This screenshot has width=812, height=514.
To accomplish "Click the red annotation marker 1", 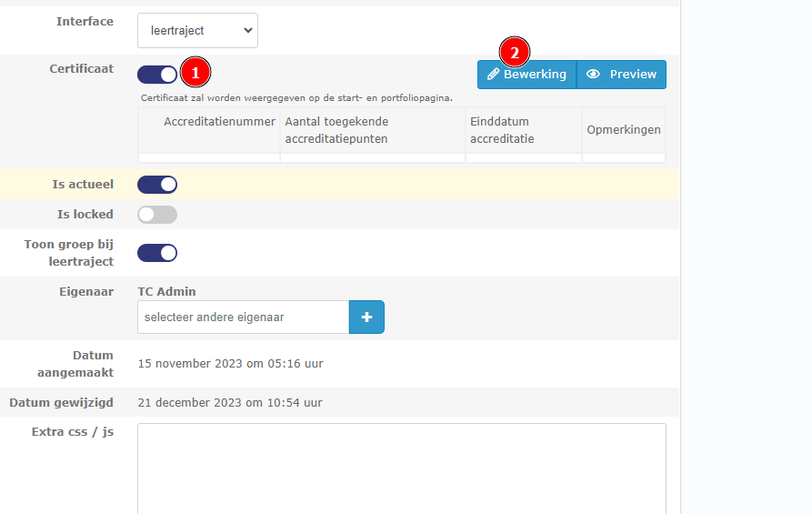I will (x=195, y=72).
